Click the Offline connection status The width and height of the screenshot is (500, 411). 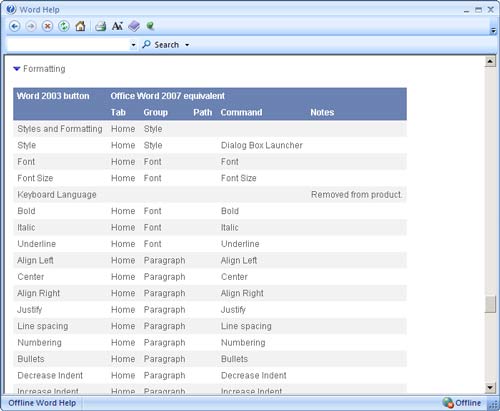click(x=462, y=403)
